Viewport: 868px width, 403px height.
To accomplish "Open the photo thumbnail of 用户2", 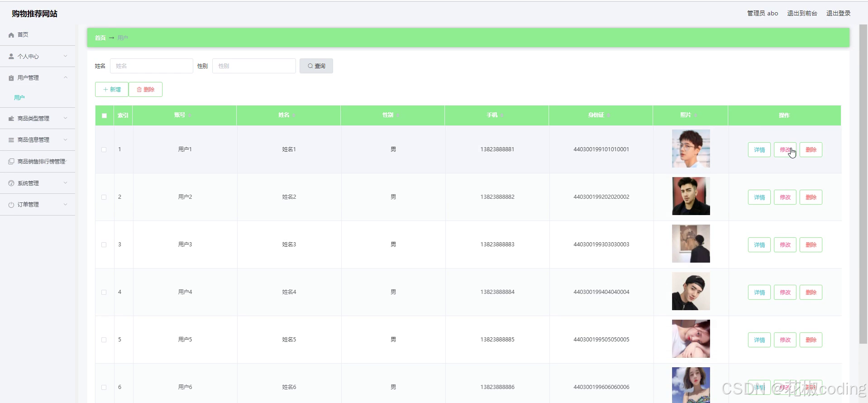I will click(x=691, y=196).
